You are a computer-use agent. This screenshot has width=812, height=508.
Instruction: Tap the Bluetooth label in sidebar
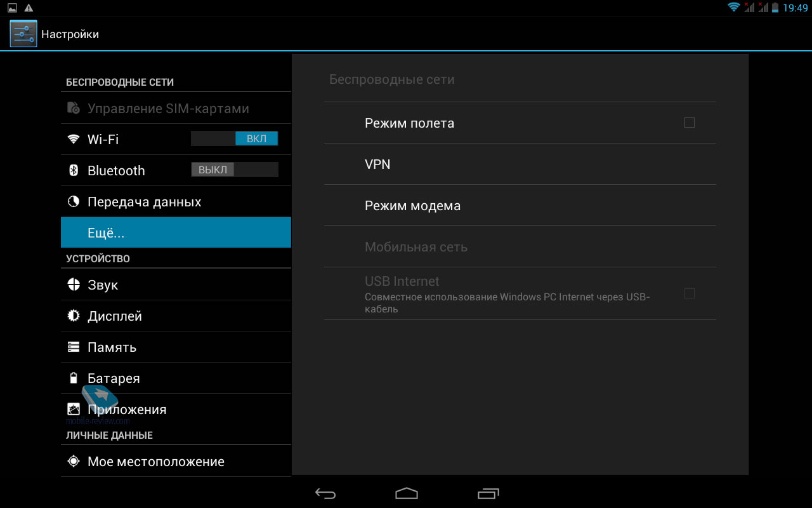coord(116,171)
